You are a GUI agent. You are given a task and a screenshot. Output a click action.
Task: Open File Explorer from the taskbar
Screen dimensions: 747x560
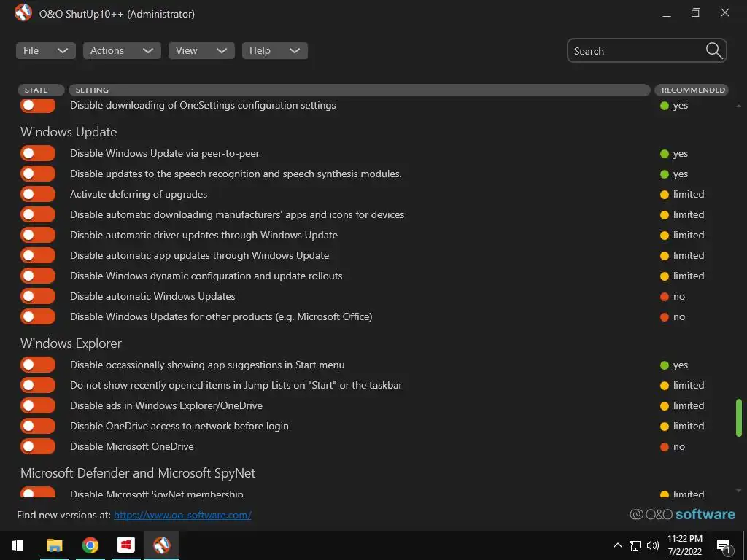pyautogui.click(x=54, y=545)
